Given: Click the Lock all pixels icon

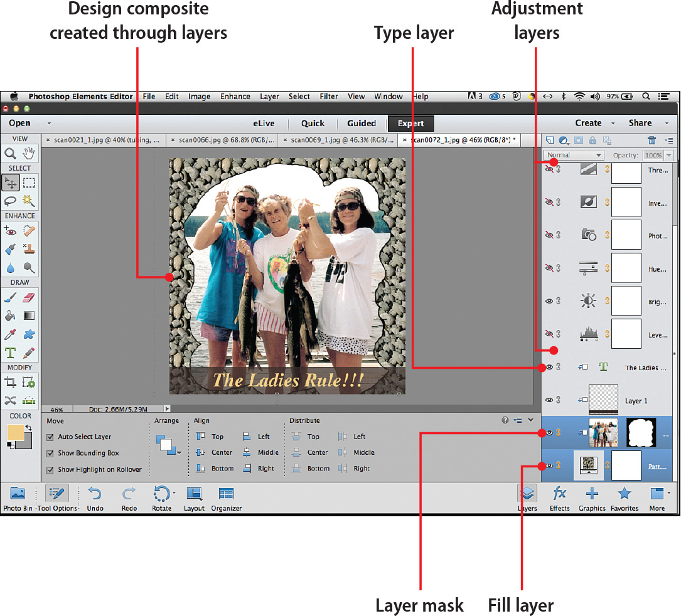Looking at the screenshot, I should 593,141.
